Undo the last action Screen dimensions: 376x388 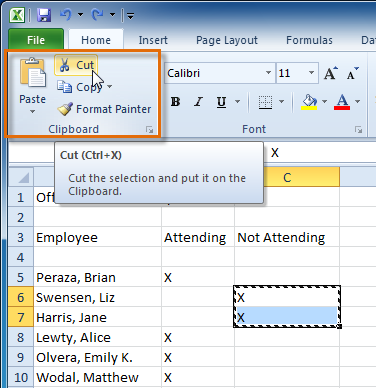(x=65, y=15)
